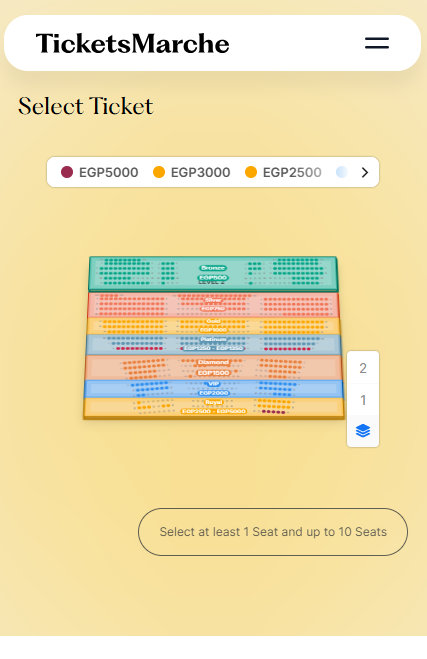Select the EGP5000 maroon price filter
The height and width of the screenshot is (659, 427).
point(100,172)
